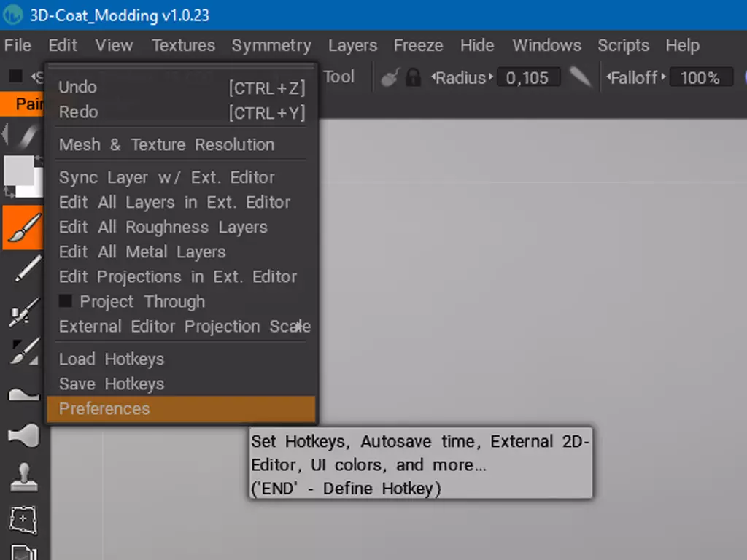Viewport: 747px width, 560px height.
Task: Choose Save Hotkeys
Action: click(x=182, y=384)
